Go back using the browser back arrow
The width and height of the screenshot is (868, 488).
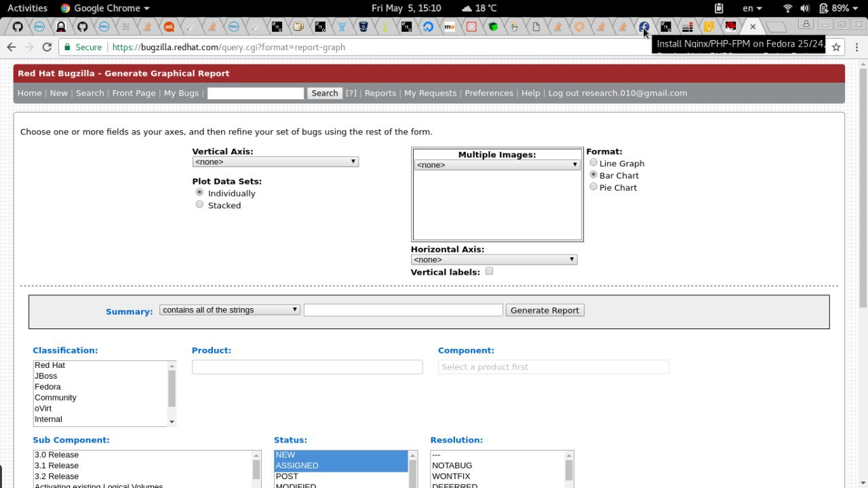click(x=11, y=47)
